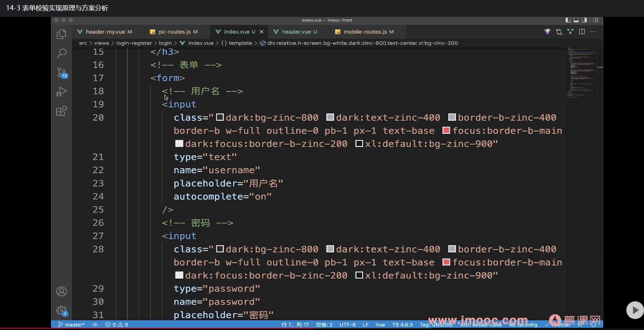Image resolution: width=644 pixels, height=330 pixels.
Task: Click the Tag: UNSURE status item
Action: tap(437, 324)
